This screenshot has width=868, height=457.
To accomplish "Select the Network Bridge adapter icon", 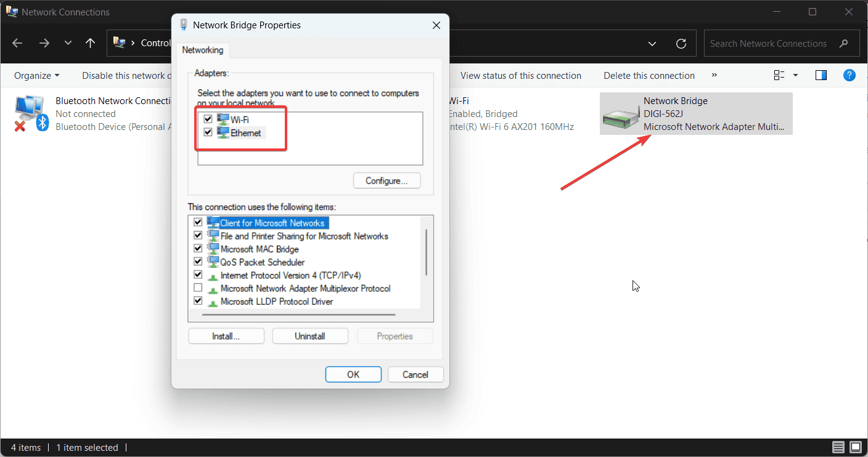I will (621, 118).
